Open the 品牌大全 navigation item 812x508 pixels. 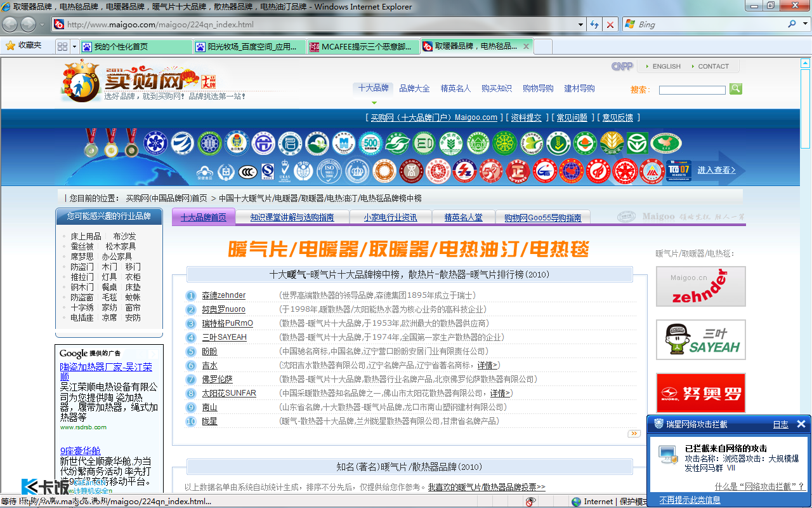pyautogui.click(x=414, y=88)
